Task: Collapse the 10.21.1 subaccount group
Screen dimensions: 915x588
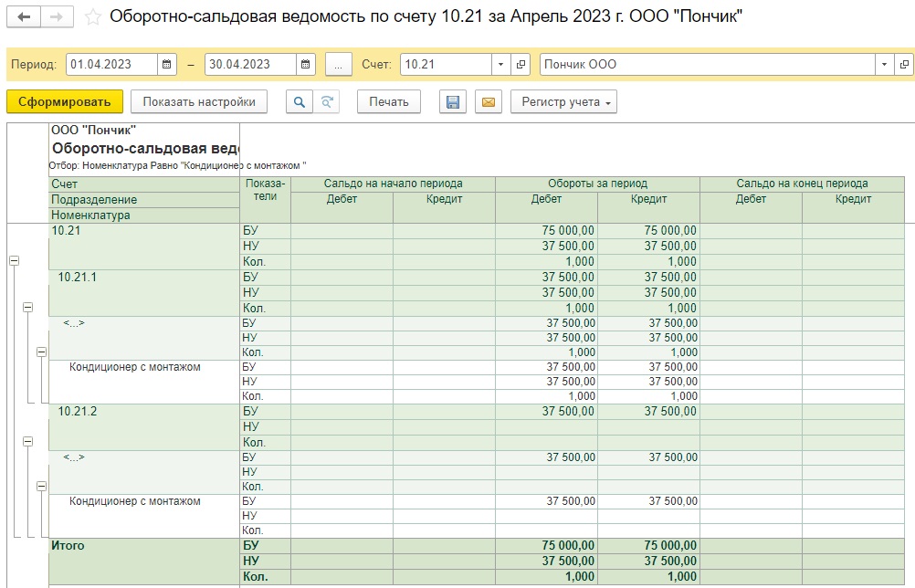Action: click(27, 308)
